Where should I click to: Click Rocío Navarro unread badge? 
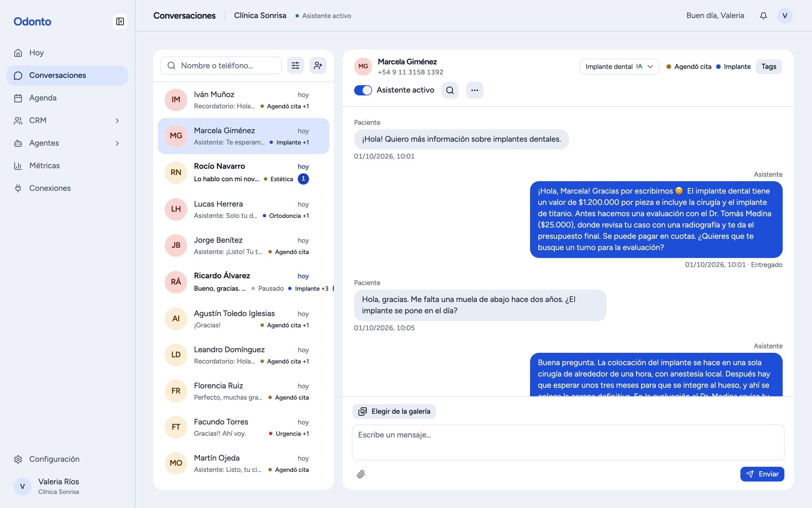(303, 179)
